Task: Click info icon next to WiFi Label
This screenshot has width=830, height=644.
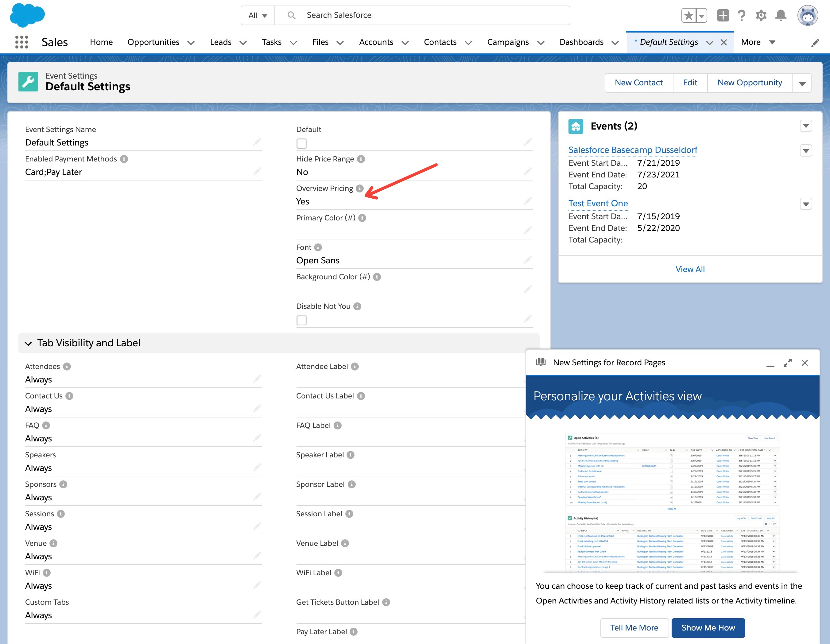Action: coord(338,572)
